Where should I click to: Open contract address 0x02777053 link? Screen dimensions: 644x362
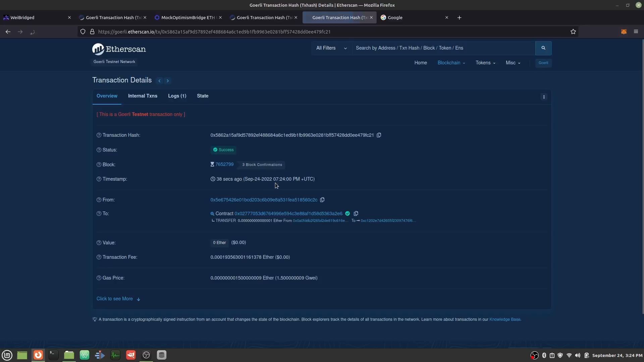pos(288,214)
